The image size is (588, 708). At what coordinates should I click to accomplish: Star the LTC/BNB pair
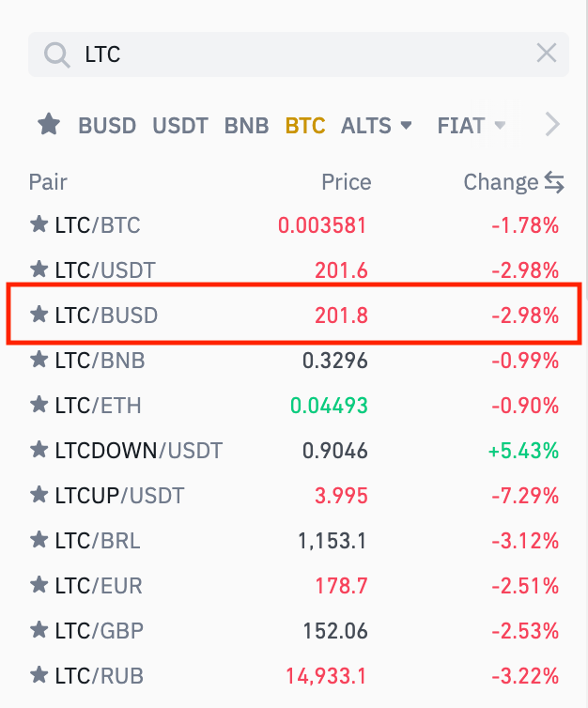pyautogui.click(x=39, y=360)
